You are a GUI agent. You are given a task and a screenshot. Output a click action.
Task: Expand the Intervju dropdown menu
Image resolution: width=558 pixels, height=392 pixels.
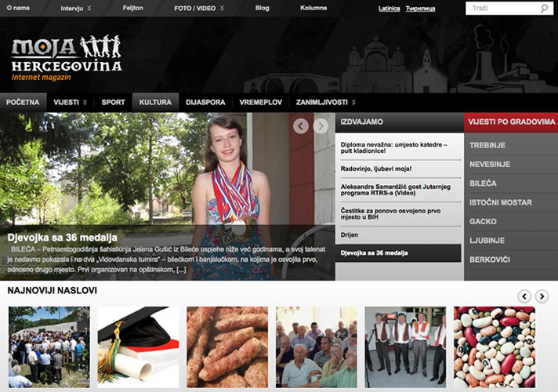[x=74, y=9]
